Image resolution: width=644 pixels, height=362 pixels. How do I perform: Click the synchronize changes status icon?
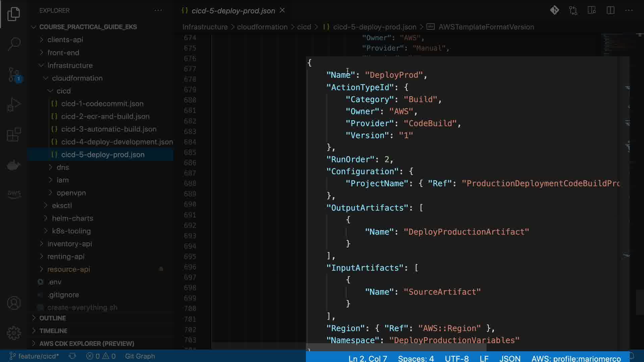72,356
